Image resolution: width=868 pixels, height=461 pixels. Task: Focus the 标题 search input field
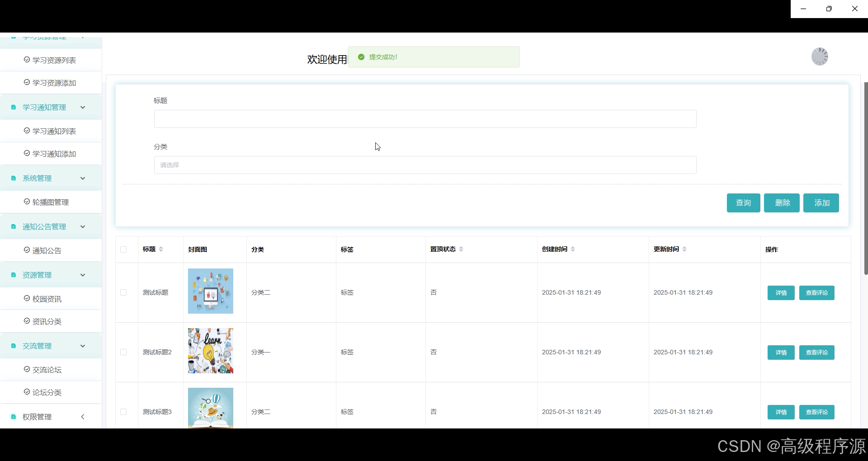click(x=425, y=119)
